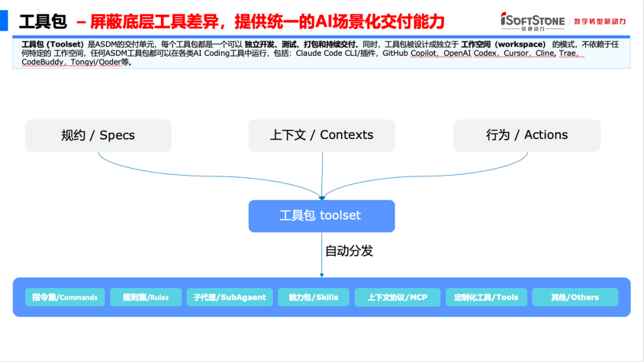
Task: Click the 自动分发 label
Action: click(349, 251)
